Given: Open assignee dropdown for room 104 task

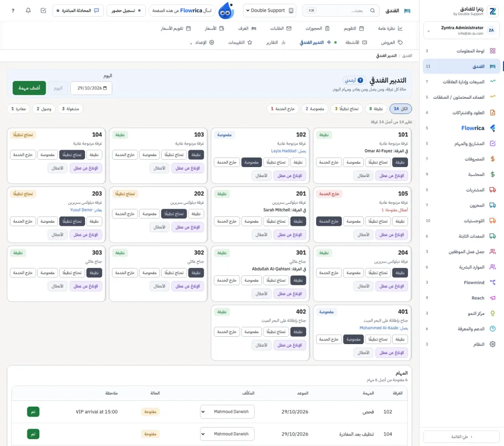Looking at the screenshot, I should [x=227, y=434].
